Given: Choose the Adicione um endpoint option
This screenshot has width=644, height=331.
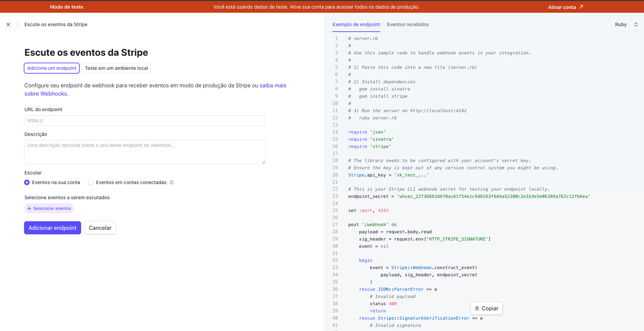Looking at the screenshot, I should click(52, 68).
